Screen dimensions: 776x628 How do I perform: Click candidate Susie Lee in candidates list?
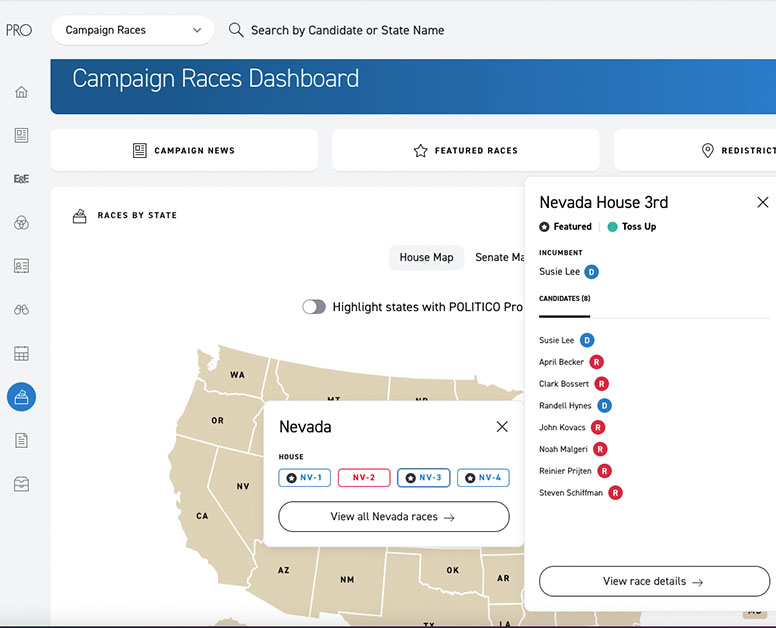click(556, 340)
